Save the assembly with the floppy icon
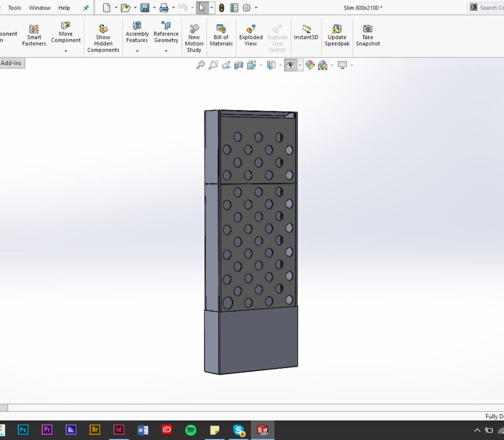Image resolution: width=504 pixels, height=440 pixels. (x=145, y=8)
